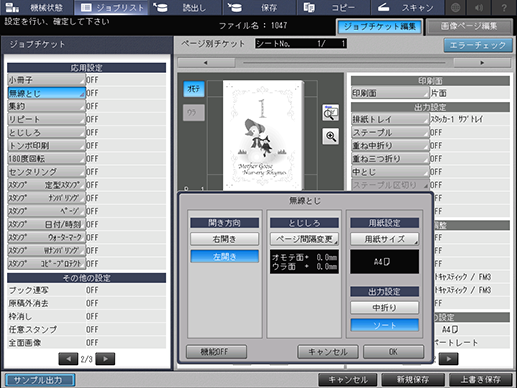Click キャンセル in the bottom bar
Image resolution: width=517 pixels, height=388 pixels.
point(348,380)
